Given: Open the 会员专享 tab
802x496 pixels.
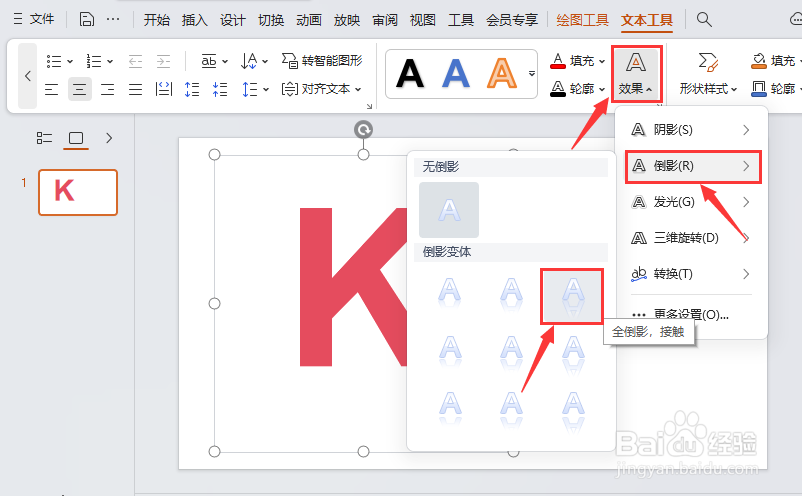Looking at the screenshot, I should tap(512, 20).
